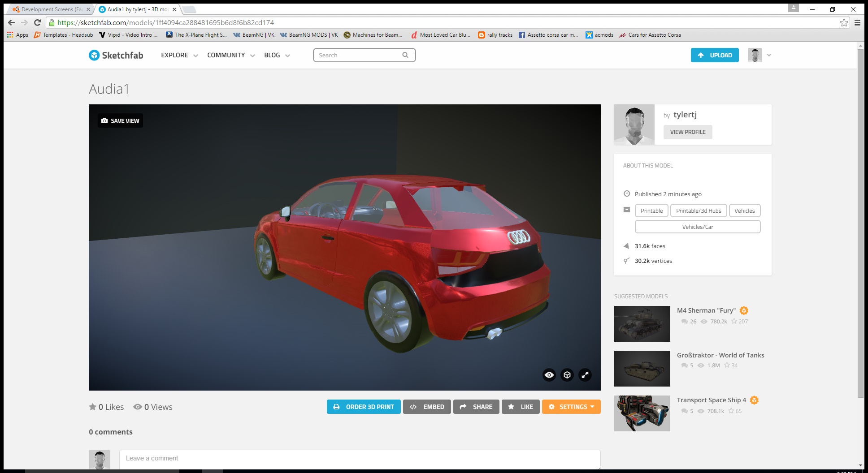Open M4 Sherman Fury thumbnail
The width and height of the screenshot is (868, 473).
[642, 324]
